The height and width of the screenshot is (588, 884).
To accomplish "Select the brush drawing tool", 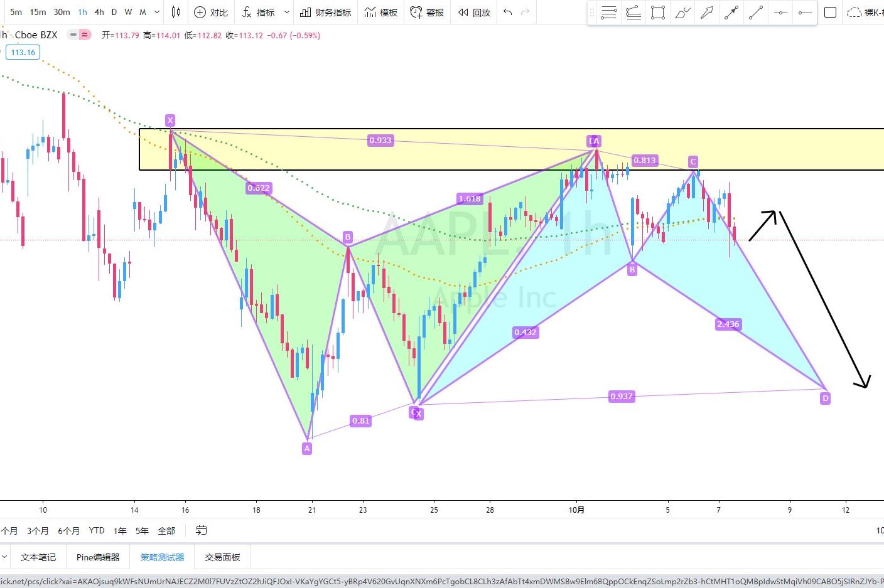I will 682,13.
